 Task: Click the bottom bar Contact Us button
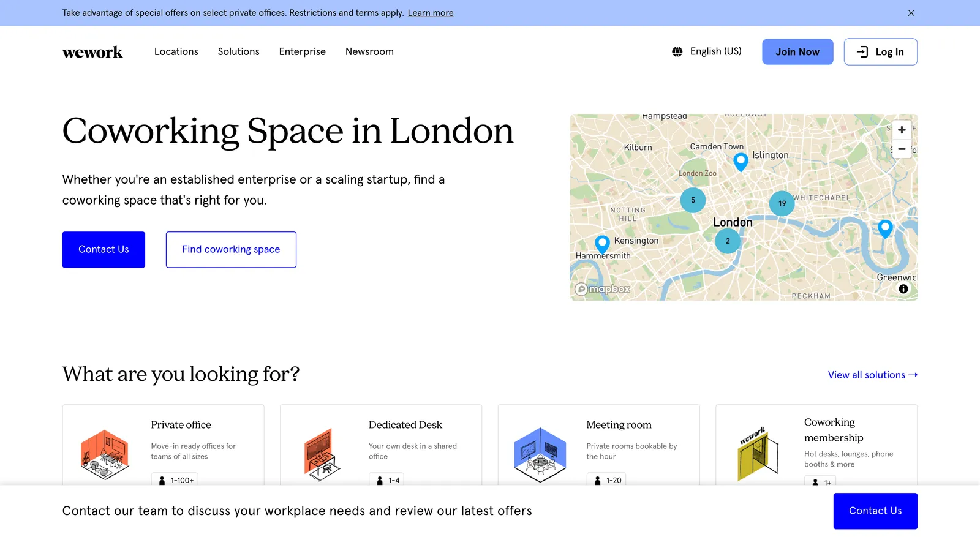pyautogui.click(x=875, y=511)
